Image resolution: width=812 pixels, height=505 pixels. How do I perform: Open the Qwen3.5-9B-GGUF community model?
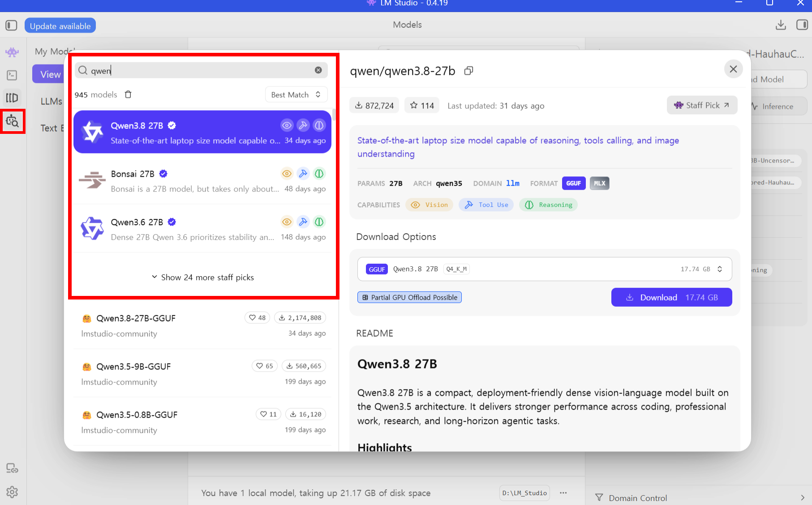[202, 374]
